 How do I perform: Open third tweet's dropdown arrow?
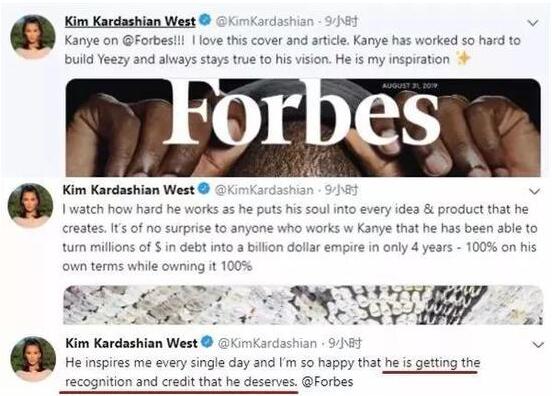click(x=538, y=345)
